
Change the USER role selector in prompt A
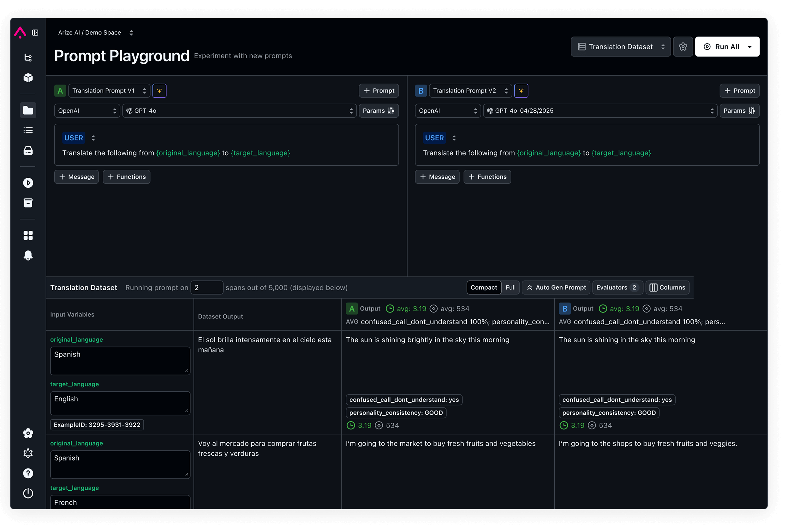[x=80, y=138]
